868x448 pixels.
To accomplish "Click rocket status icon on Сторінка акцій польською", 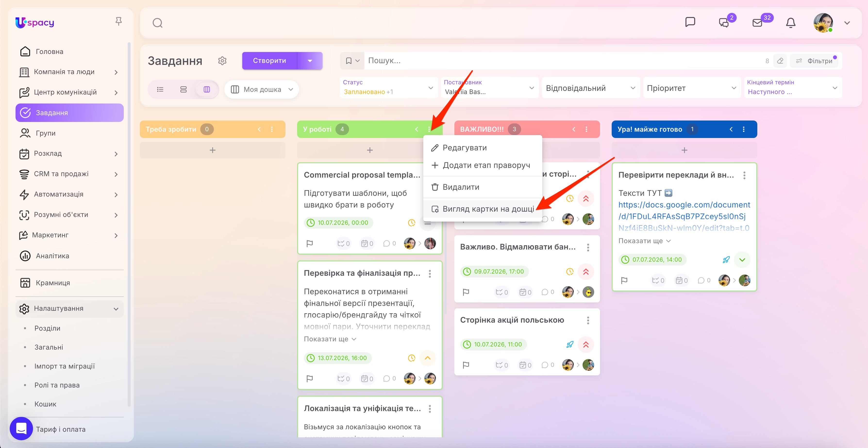I will coord(570,345).
